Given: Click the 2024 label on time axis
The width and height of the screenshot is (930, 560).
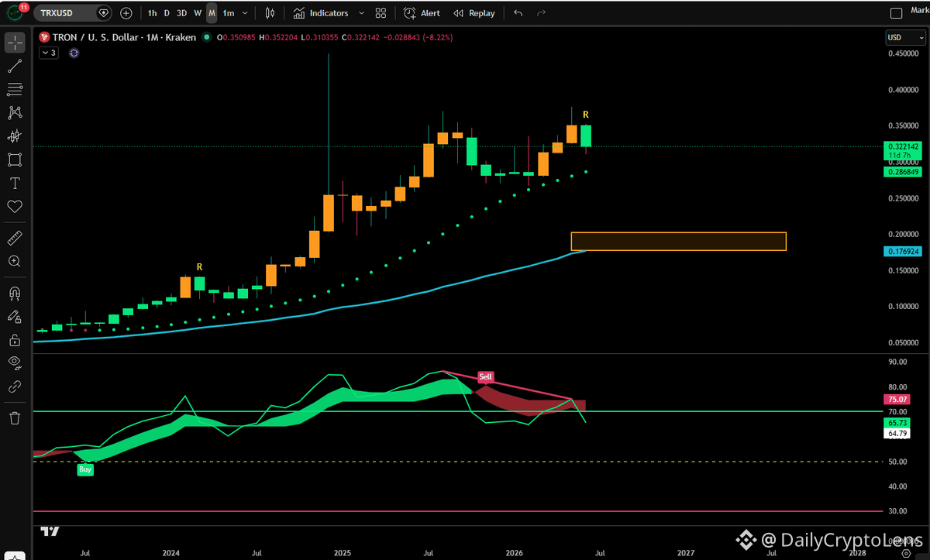Looking at the screenshot, I should click(x=171, y=553).
